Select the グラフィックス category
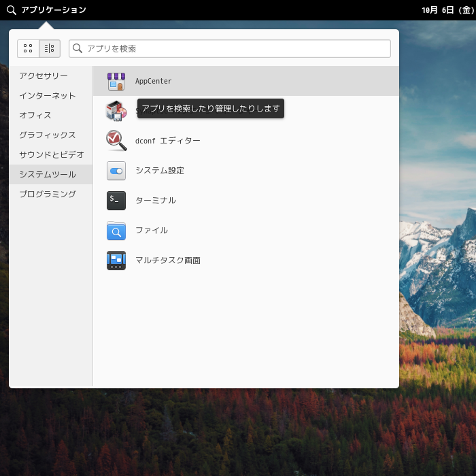The height and width of the screenshot is (476, 476). pyautogui.click(x=51, y=135)
